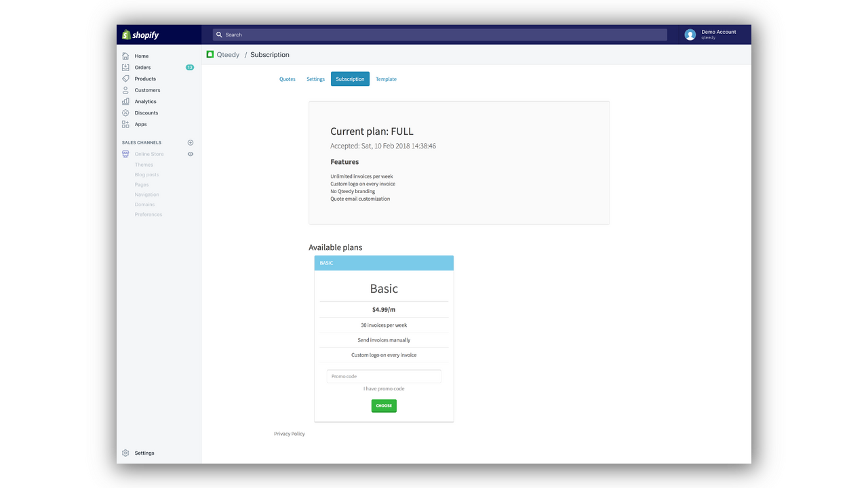Open the Navigation item under Online Store

click(146, 195)
